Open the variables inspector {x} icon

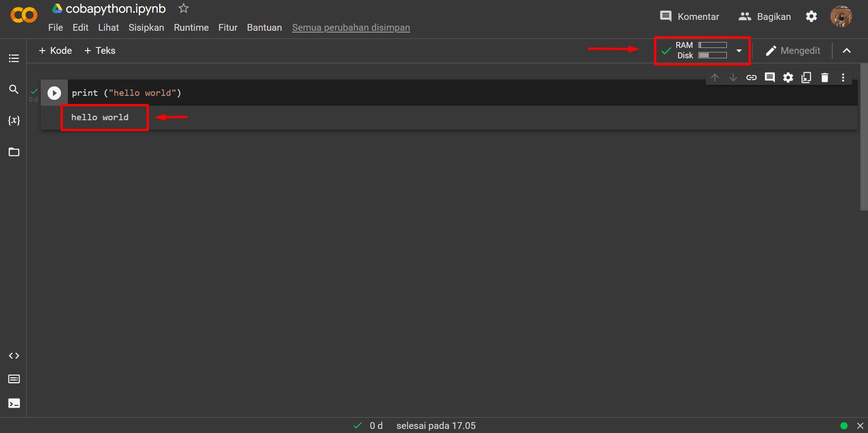(x=14, y=120)
